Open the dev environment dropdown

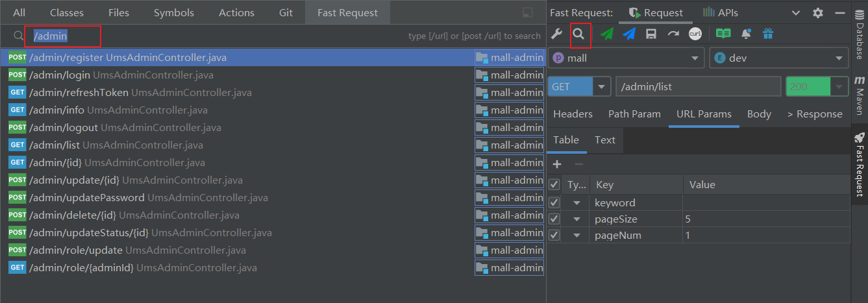click(x=778, y=58)
